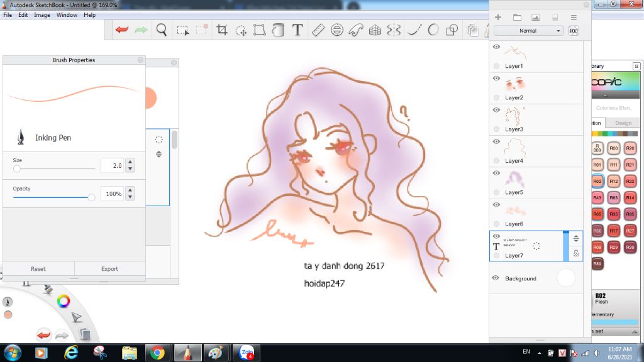Hide Layer7 using eye icon

pyautogui.click(x=496, y=236)
